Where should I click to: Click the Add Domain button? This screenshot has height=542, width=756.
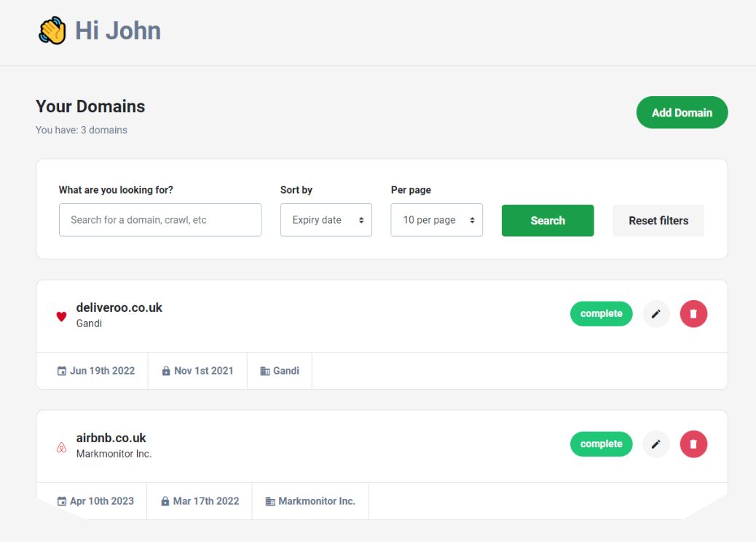point(682,112)
